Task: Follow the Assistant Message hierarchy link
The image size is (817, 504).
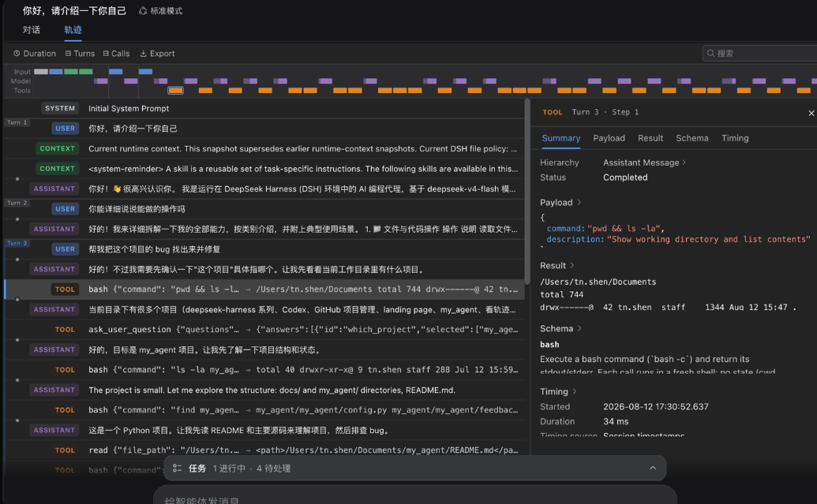Action: coord(644,162)
